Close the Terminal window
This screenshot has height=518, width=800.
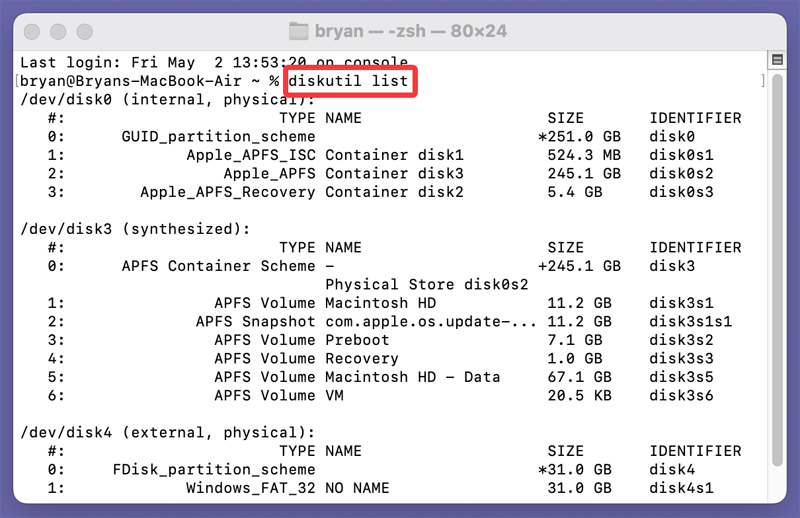pos(34,30)
